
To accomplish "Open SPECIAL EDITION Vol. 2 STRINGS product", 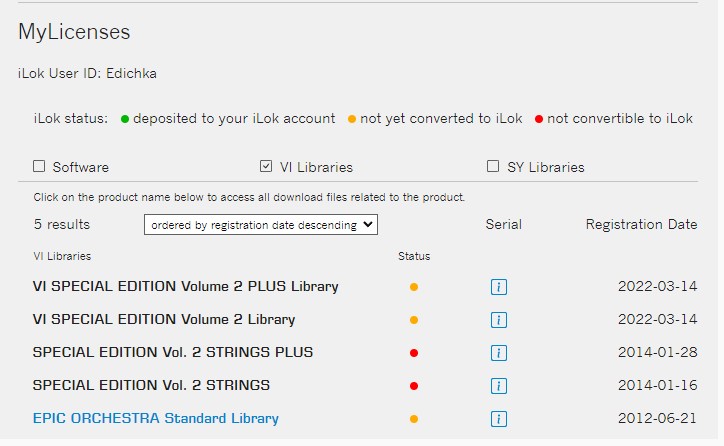I will tap(151, 386).
